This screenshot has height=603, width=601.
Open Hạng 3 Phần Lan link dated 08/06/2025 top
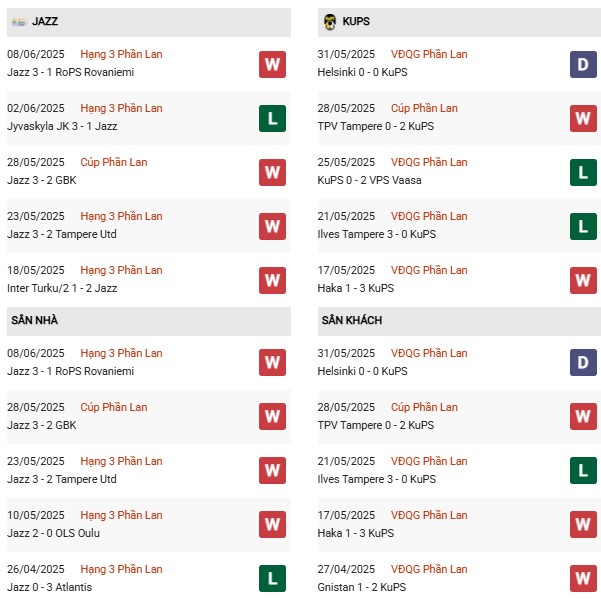pos(121,54)
